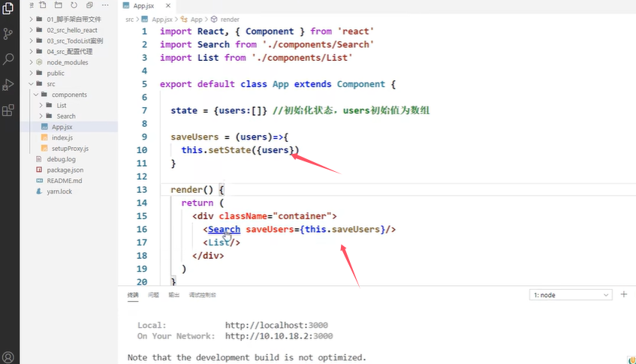This screenshot has width=636, height=364.
Task: Click the http://10.10.18.2:3000 terminal link
Action: coord(279,336)
